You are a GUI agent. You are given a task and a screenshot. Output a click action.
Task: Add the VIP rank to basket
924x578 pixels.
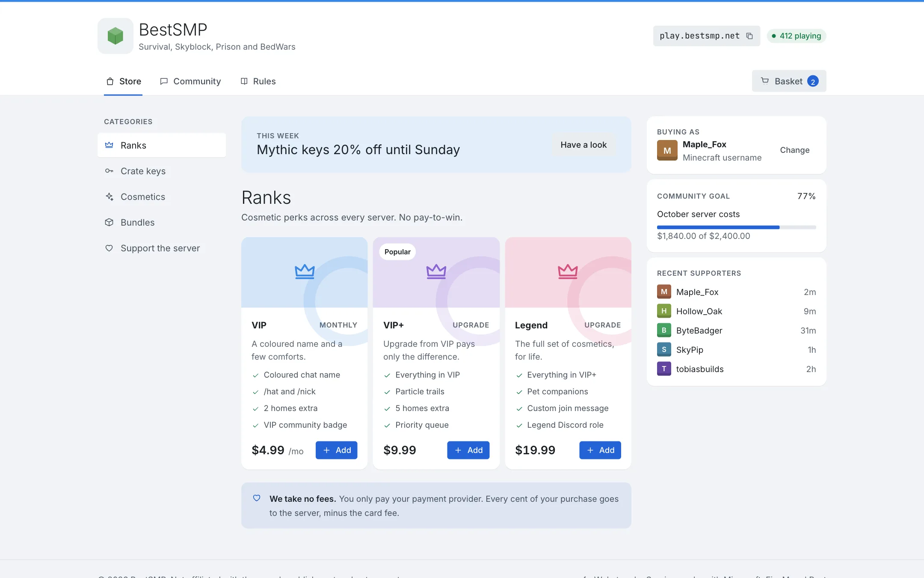(336, 450)
